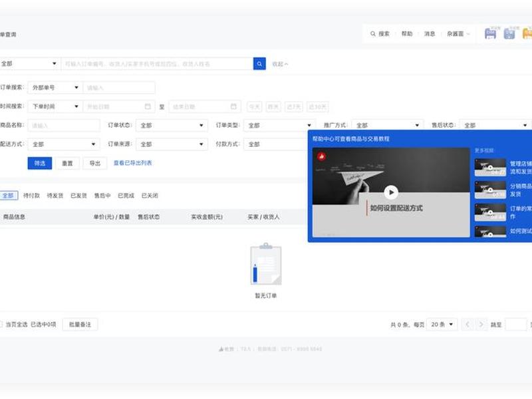Click the 暂无订单 empty-state text
The image size is (532, 399).
pos(265,295)
